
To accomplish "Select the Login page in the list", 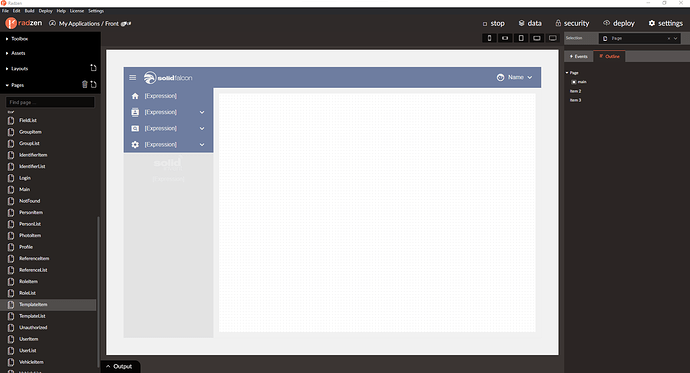I will (x=25, y=178).
